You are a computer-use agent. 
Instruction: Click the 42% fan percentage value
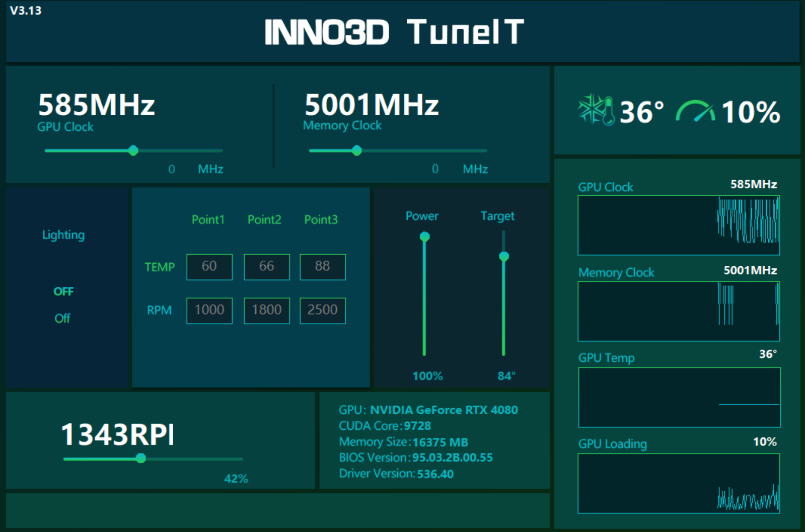coord(236,479)
